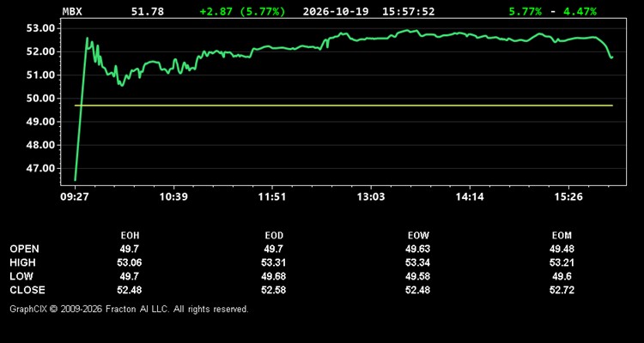
Task: Click the 11:51 time axis label
Action: coord(272,197)
